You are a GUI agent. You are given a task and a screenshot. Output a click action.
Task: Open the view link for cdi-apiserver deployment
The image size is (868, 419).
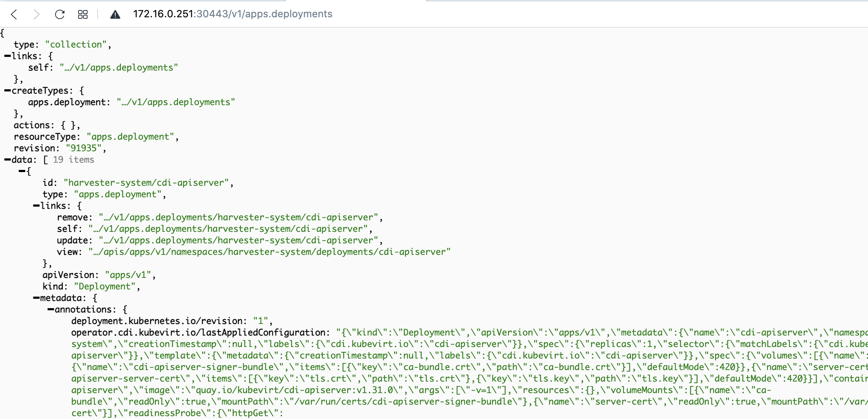click(x=268, y=252)
